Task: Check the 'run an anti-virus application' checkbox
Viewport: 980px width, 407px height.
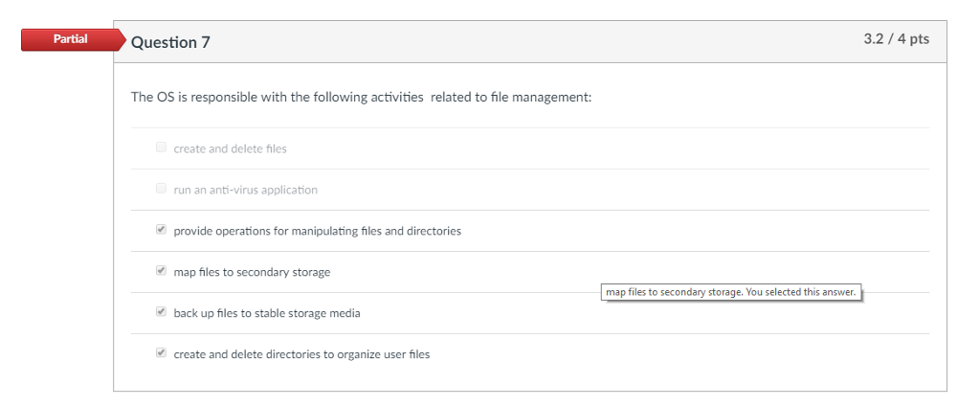Action: (x=161, y=189)
